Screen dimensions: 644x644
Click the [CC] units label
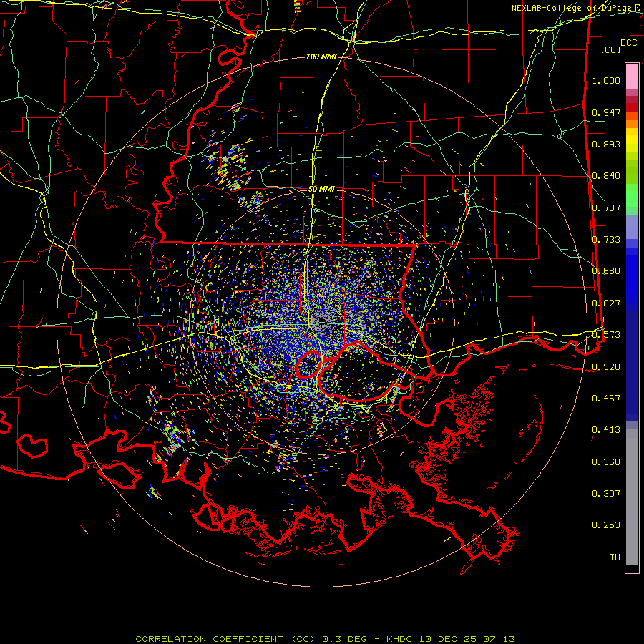coord(611,49)
